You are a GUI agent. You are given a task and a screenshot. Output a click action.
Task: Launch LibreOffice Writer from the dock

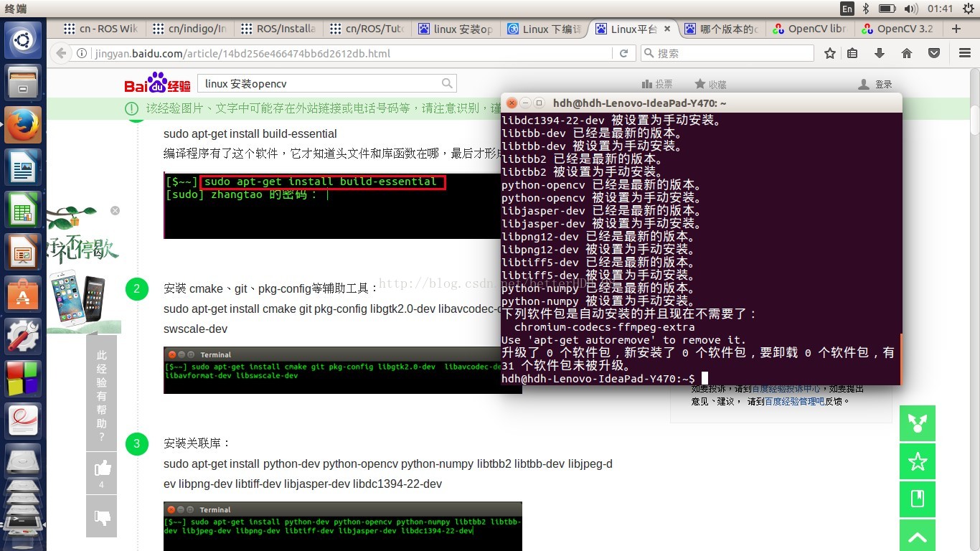pos(23,169)
